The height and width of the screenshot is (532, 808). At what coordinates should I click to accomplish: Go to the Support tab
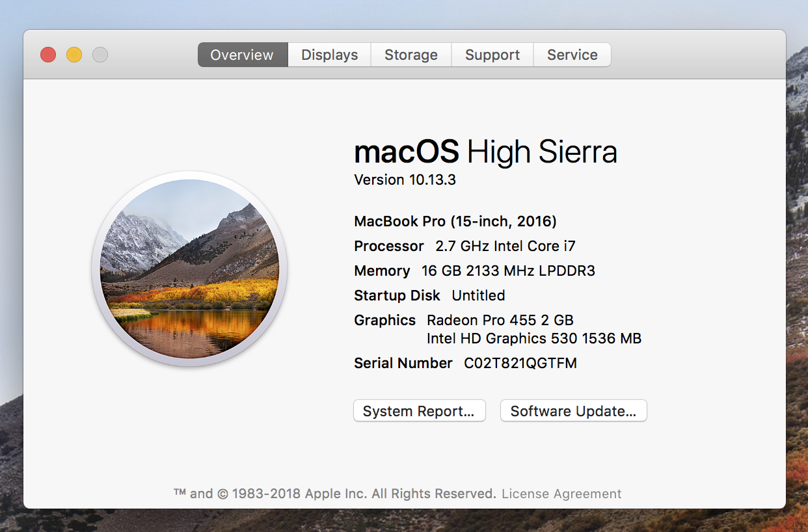click(x=492, y=55)
